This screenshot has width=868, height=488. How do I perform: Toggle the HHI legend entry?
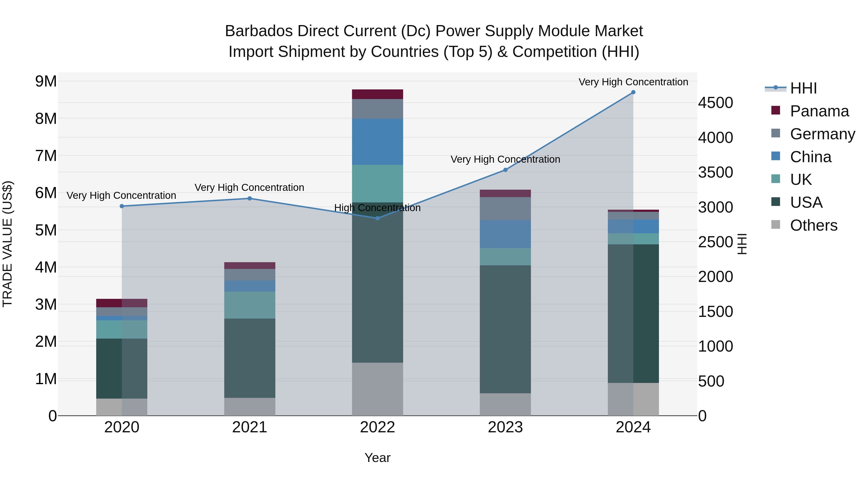click(791, 88)
